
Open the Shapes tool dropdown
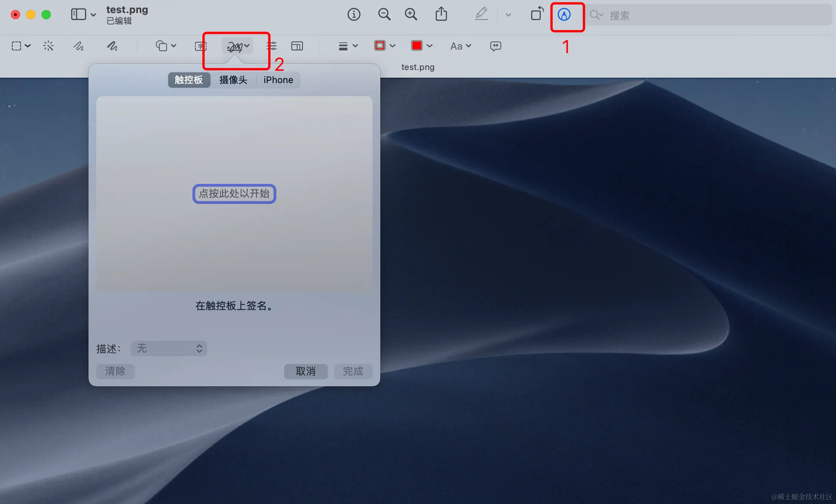(166, 46)
